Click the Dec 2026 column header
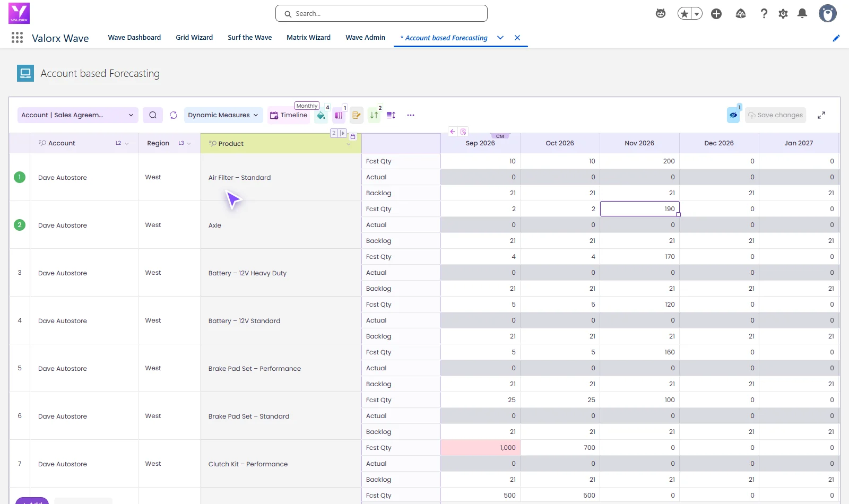Image resolution: width=849 pixels, height=504 pixels. coord(719,143)
